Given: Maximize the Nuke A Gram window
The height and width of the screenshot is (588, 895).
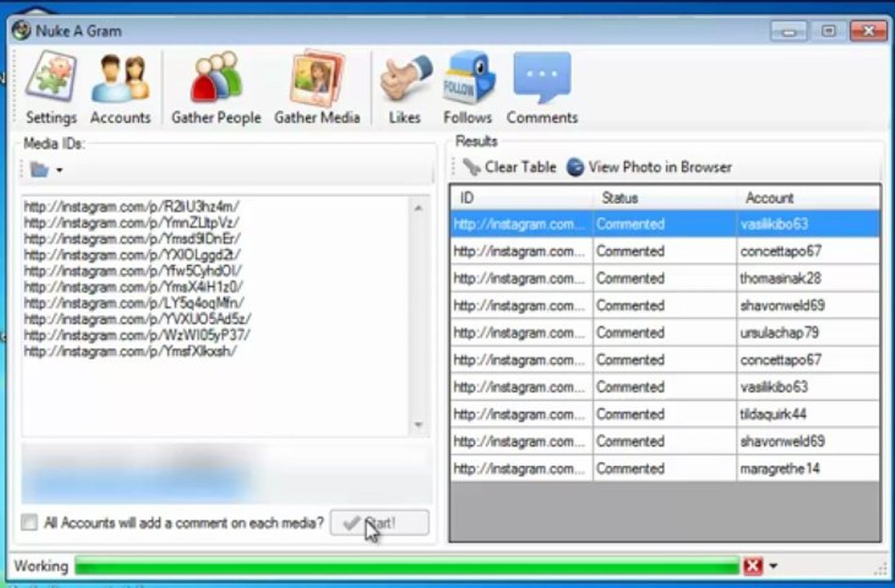Looking at the screenshot, I should click(828, 31).
